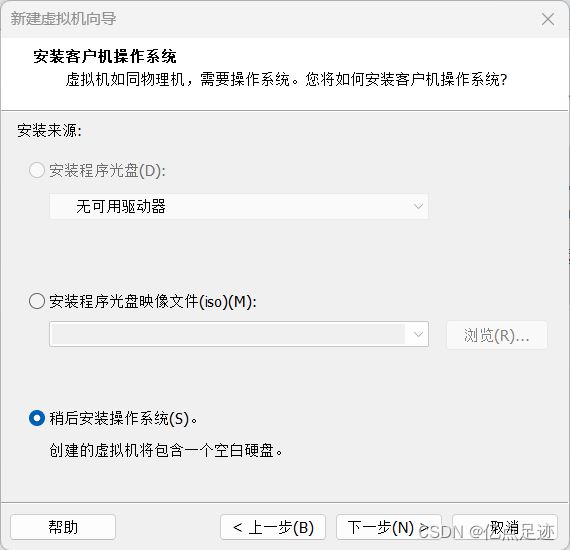
Task: Click the 稍后安装操作系统(S) label text
Action: coord(123,418)
